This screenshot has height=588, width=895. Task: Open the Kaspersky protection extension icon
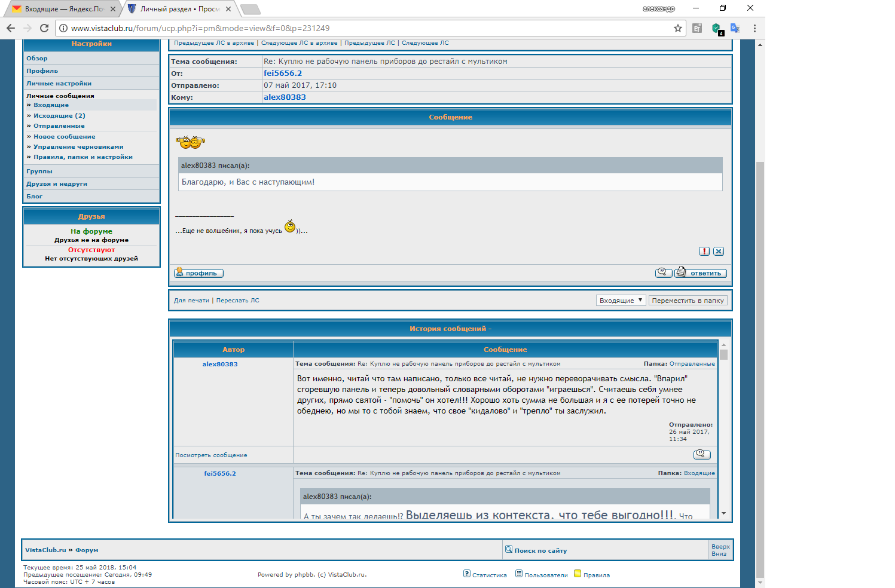tap(717, 28)
